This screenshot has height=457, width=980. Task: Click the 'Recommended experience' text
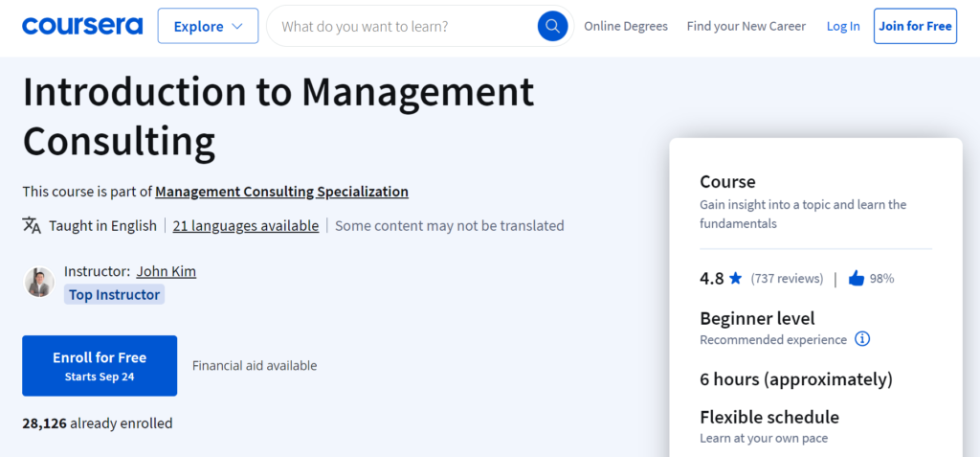[773, 340]
